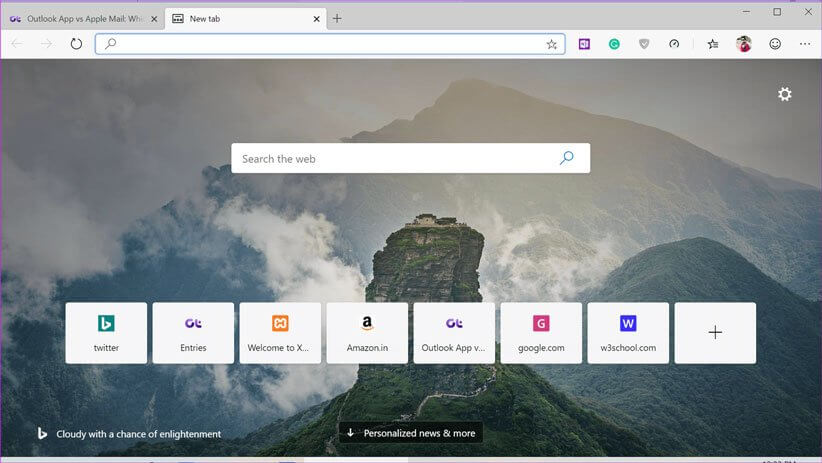Click the address bar field

[330, 44]
